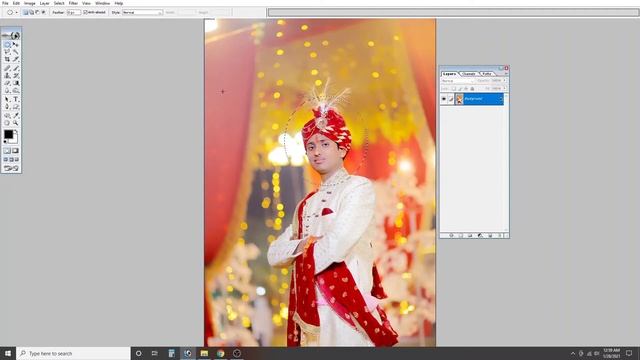Open the layer Fill slider arrow

point(504,88)
